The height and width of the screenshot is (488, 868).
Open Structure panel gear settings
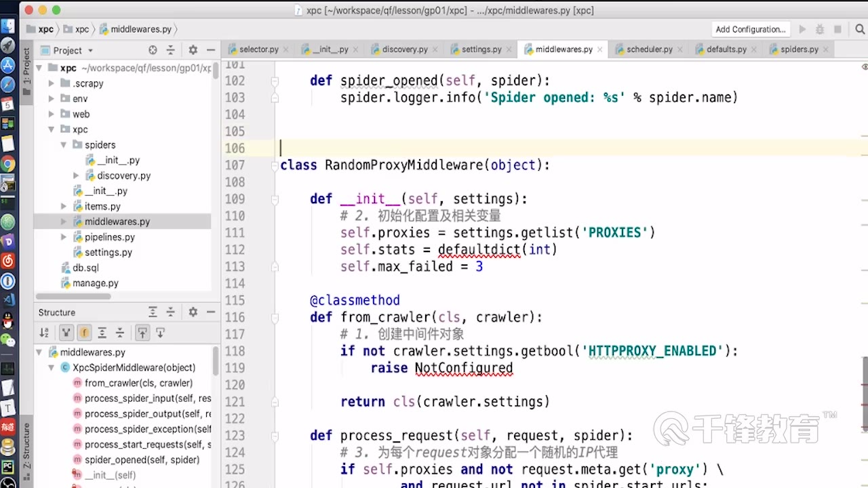pos(193,312)
